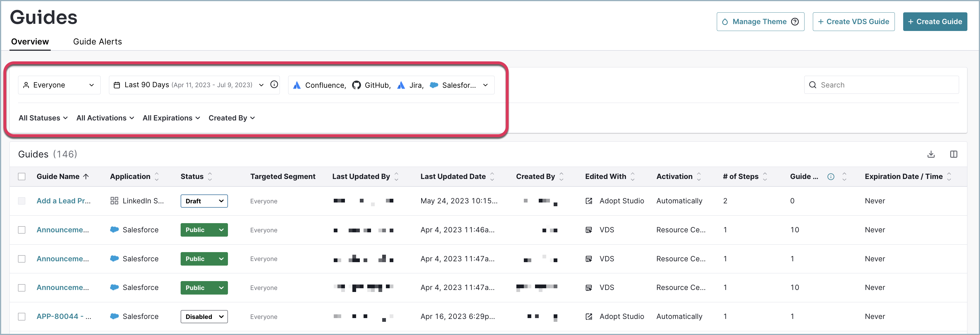Click Adopt Studio icon in Add a Lead row

click(x=589, y=201)
